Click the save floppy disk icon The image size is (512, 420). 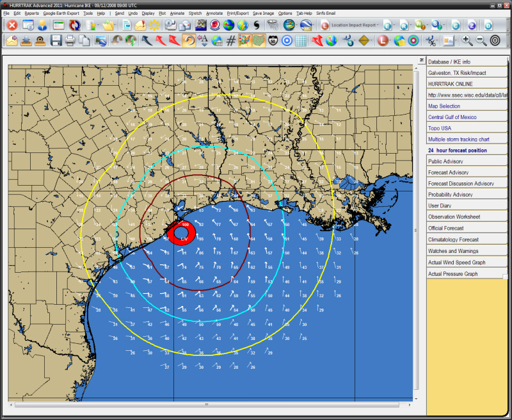point(56,41)
